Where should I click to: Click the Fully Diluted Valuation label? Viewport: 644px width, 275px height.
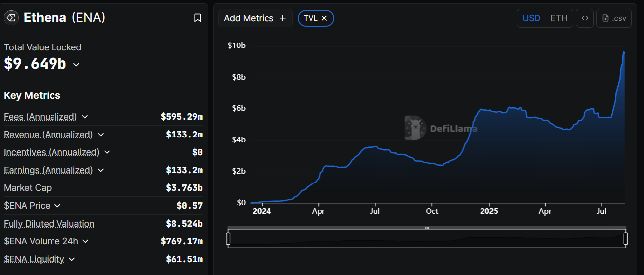point(49,224)
